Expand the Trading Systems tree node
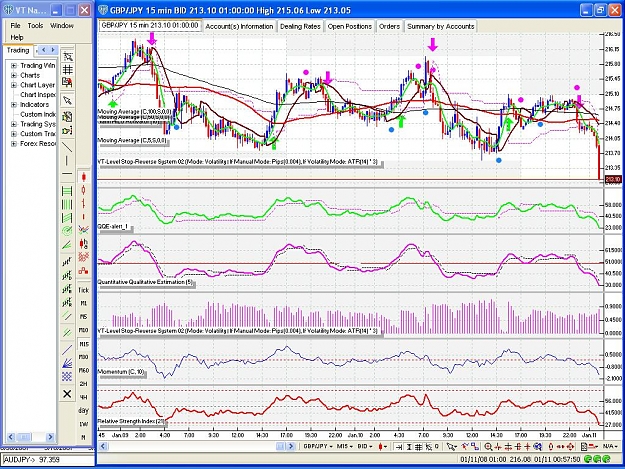The height and width of the screenshot is (469, 625). tap(14, 124)
